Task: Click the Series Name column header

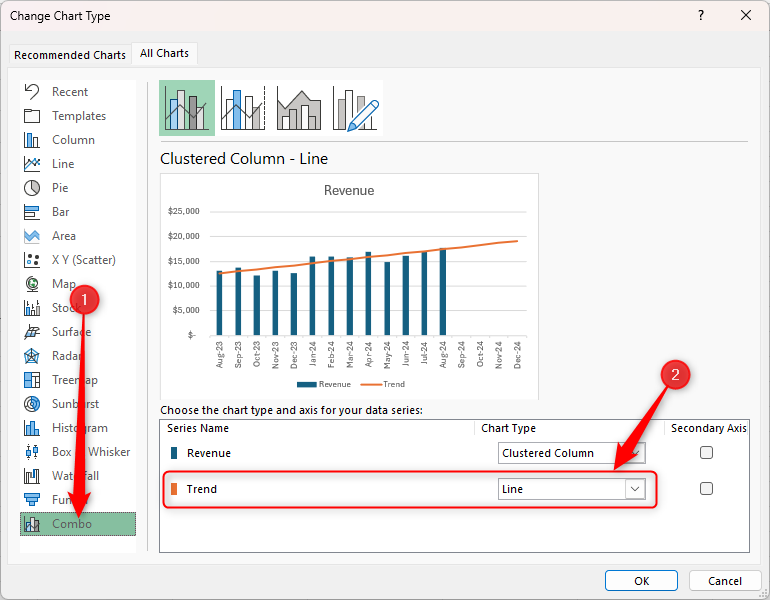Action: [x=198, y=428]
